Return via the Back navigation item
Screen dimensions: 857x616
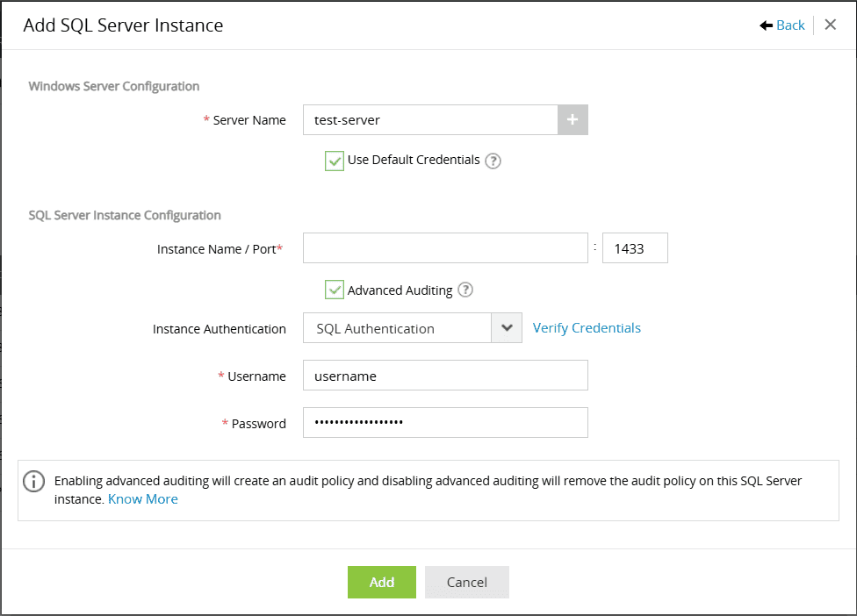789,25
